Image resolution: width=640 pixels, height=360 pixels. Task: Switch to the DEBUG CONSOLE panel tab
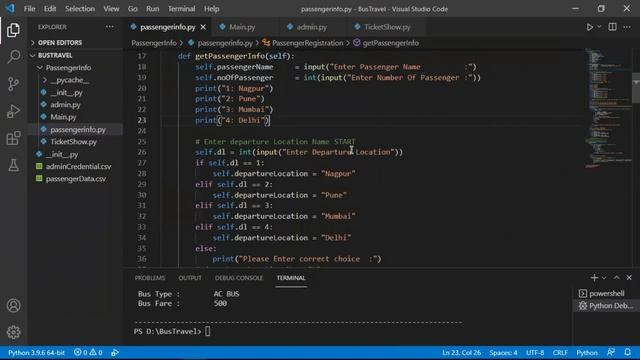tap(239, 278)
